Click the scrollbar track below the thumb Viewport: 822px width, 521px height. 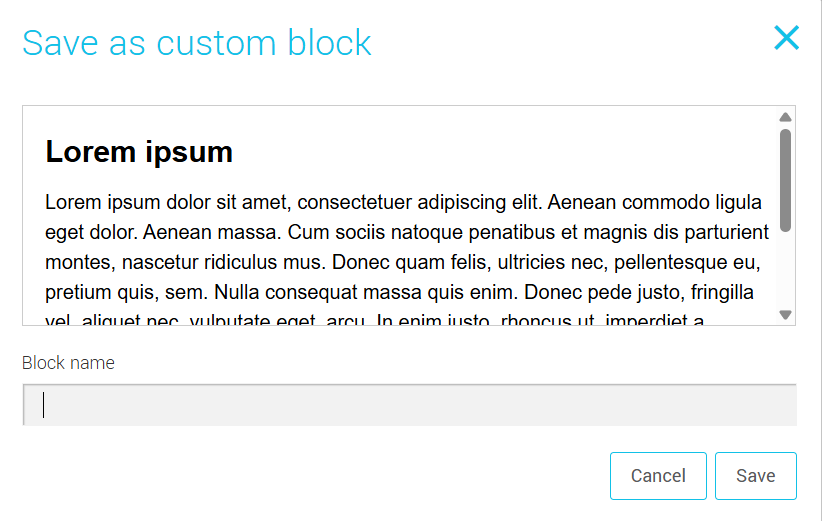coord(786,270)
